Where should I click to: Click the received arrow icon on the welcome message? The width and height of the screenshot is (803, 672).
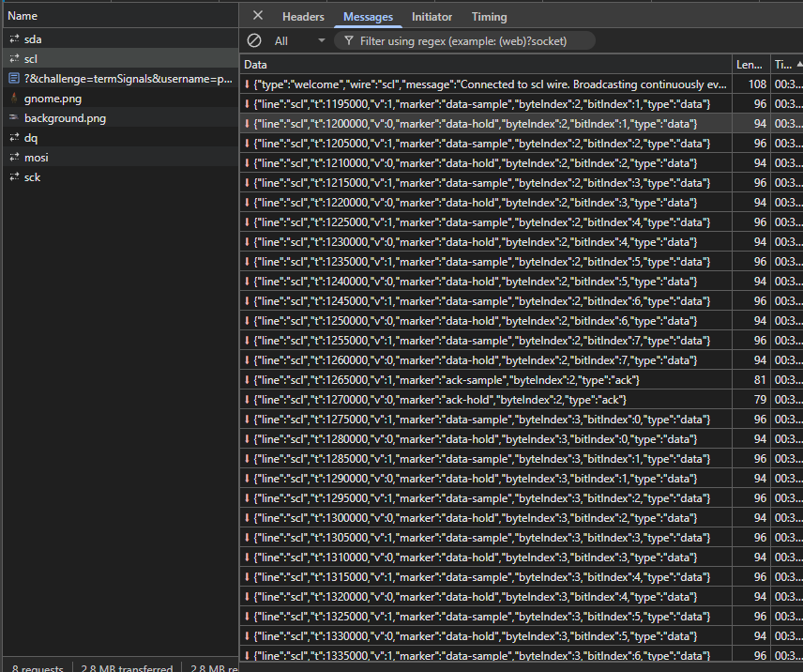point(247,84)
